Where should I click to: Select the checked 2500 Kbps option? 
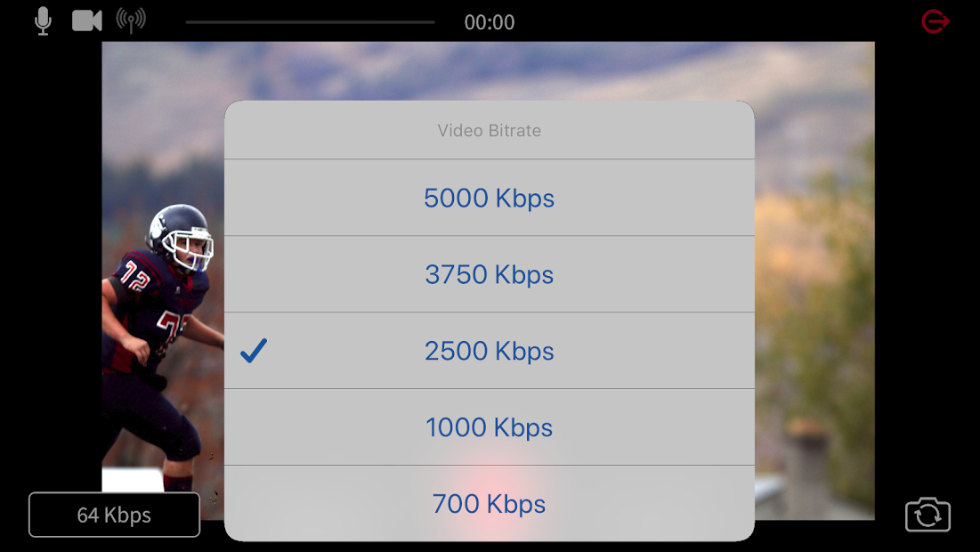[x=489, y=351]
